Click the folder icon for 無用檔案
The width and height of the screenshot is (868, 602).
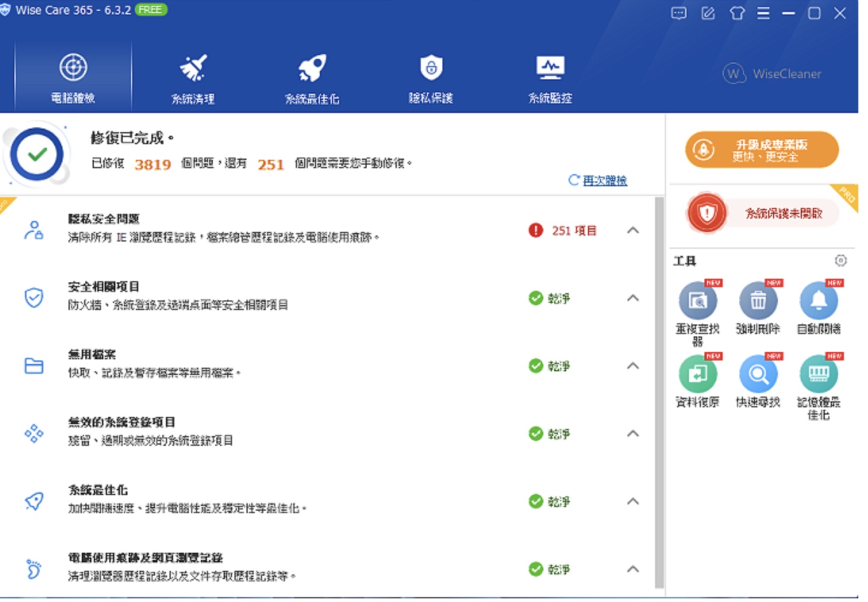pos(34,366)
